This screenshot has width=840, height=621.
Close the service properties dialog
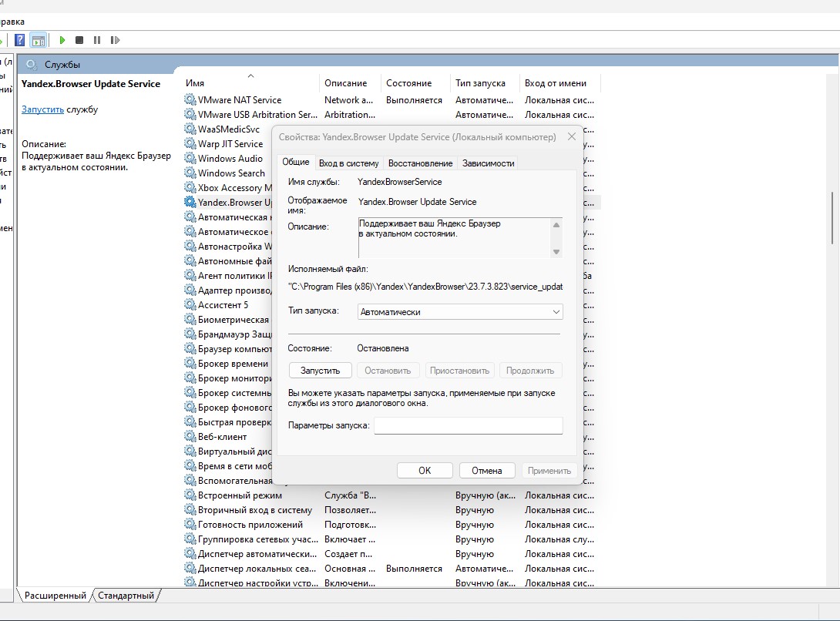tap(572, 136)
